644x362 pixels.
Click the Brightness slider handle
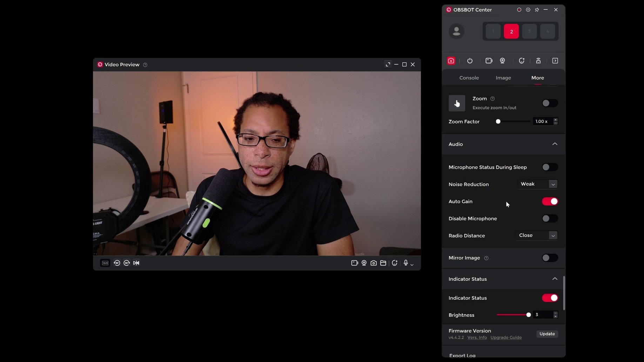pos(528,315)
